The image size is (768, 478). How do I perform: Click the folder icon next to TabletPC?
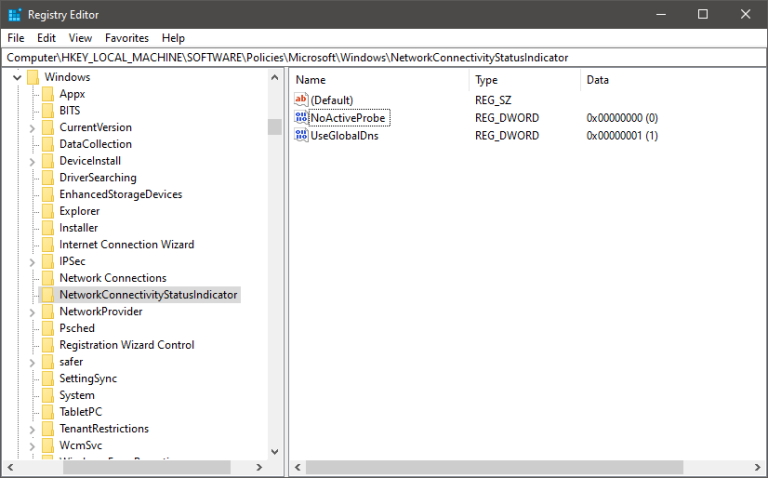46,412
